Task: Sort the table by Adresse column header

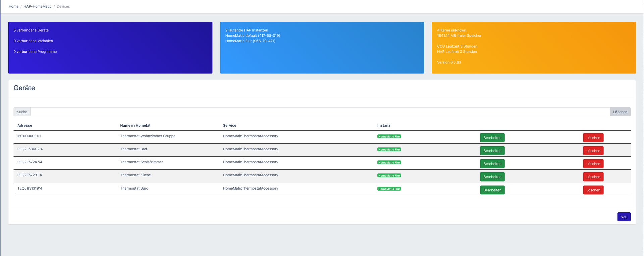Action: tap(24, 125)
